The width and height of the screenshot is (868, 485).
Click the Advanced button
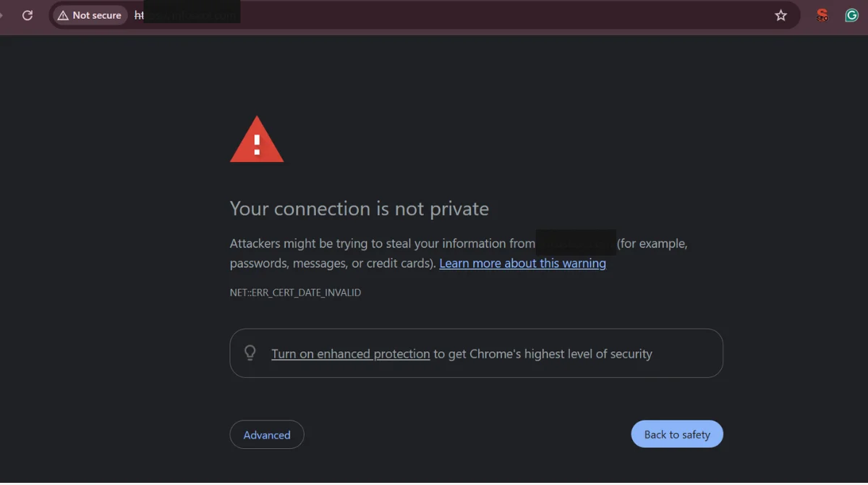pos(267,434)
